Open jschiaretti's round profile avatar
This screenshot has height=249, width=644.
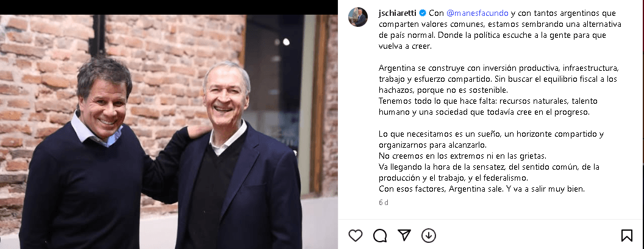pos(358,17)
